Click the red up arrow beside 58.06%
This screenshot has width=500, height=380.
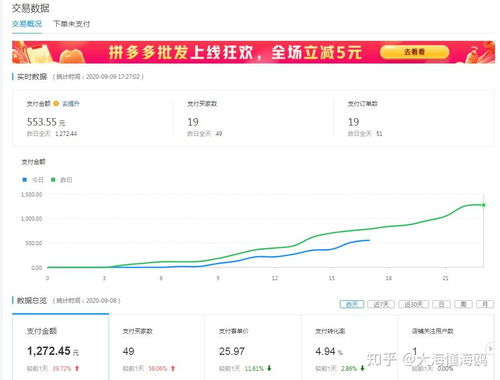tap(173, 368)
